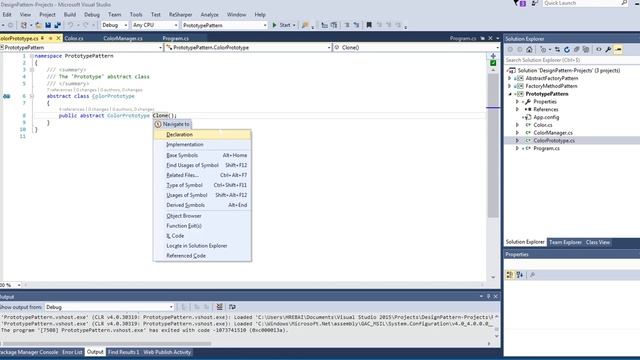Open the ReSharper menu

tap(180, 15)
